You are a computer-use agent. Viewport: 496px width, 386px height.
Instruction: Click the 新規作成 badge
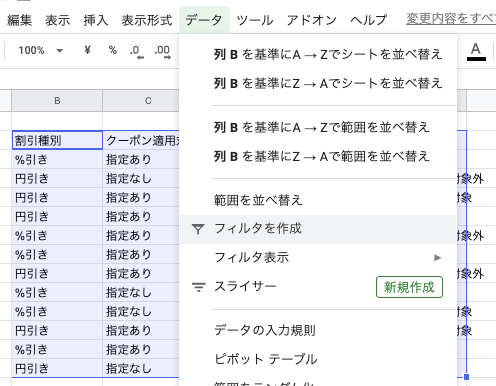(x=409, y=287)
